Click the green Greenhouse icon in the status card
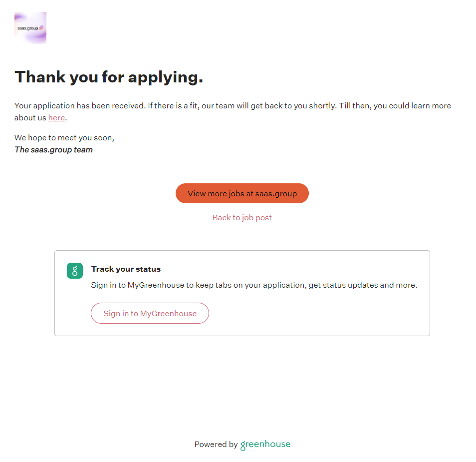476x462 pixels. click(x=75, y=271)
